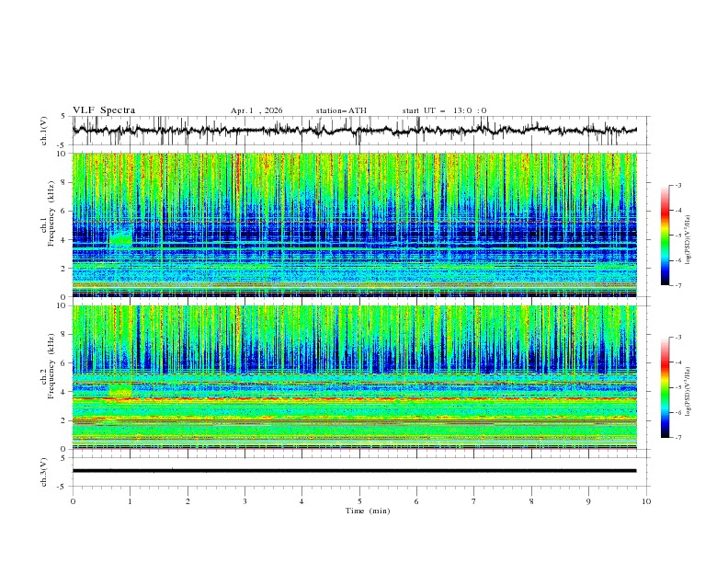Click the "6" tick on the Time axis
The width and height of the screenshot is (728, 563).
tap(416, 501)
